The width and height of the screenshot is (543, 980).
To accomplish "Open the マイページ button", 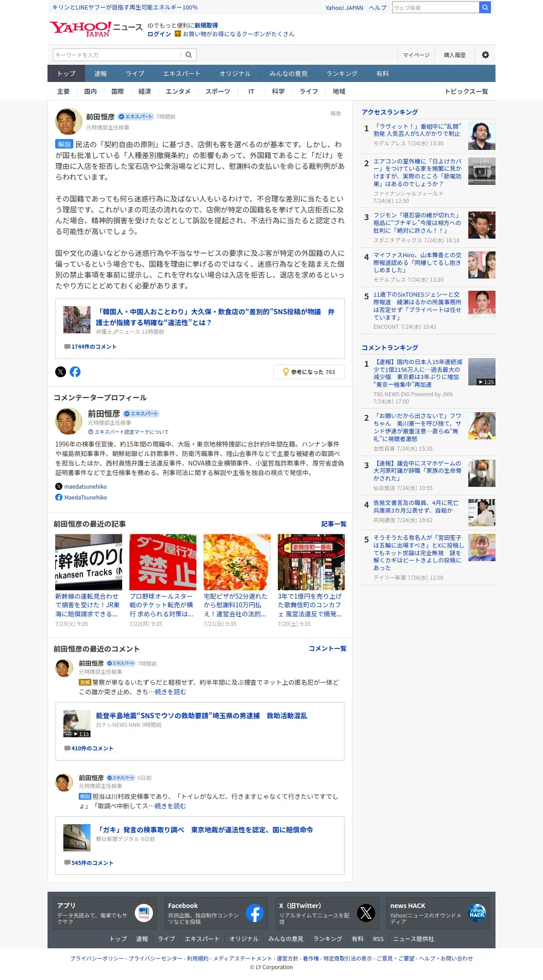I will 416,55.
